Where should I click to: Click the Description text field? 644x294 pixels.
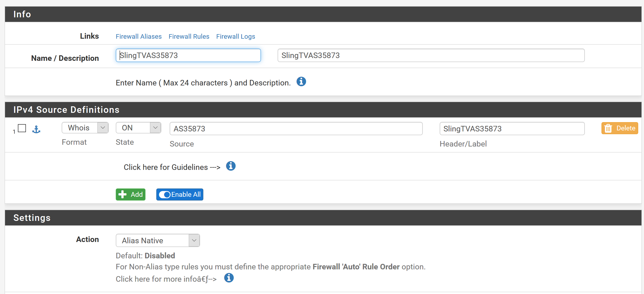tap(431, 55)
